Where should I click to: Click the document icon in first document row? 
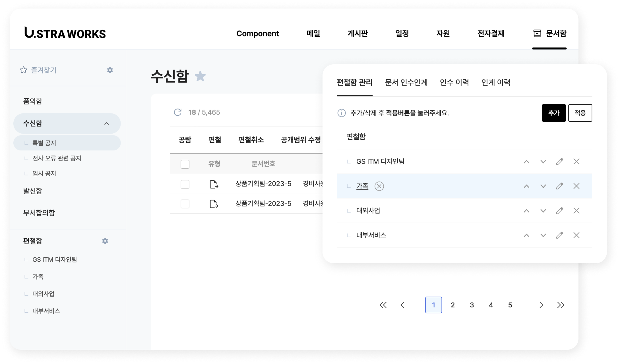click(x=214, y=184)
